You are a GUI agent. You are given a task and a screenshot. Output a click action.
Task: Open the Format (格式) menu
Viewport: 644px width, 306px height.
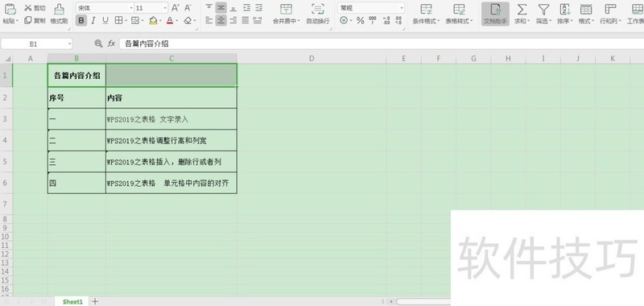coord(586,14)
